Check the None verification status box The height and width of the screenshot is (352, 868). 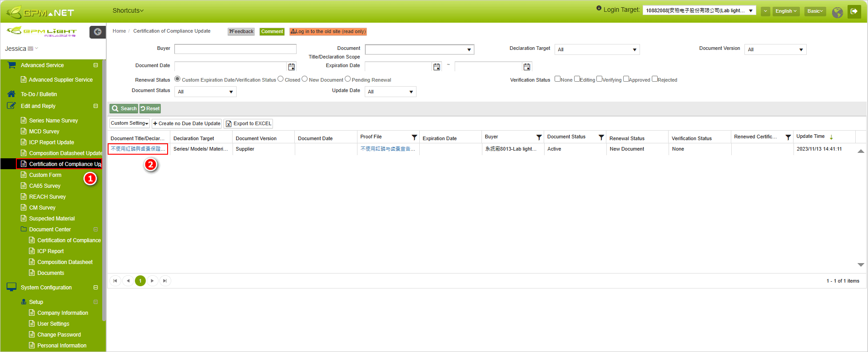(557, 79)
